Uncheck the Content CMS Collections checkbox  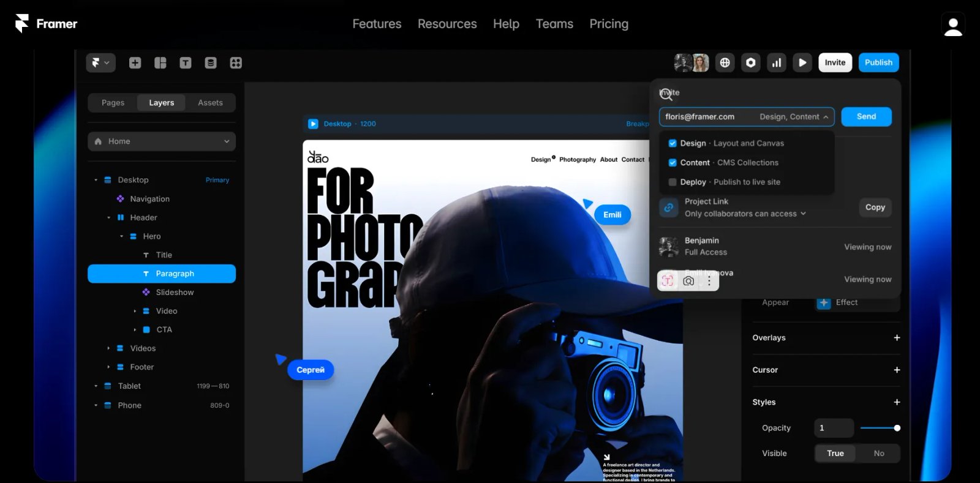coord(673,163)
